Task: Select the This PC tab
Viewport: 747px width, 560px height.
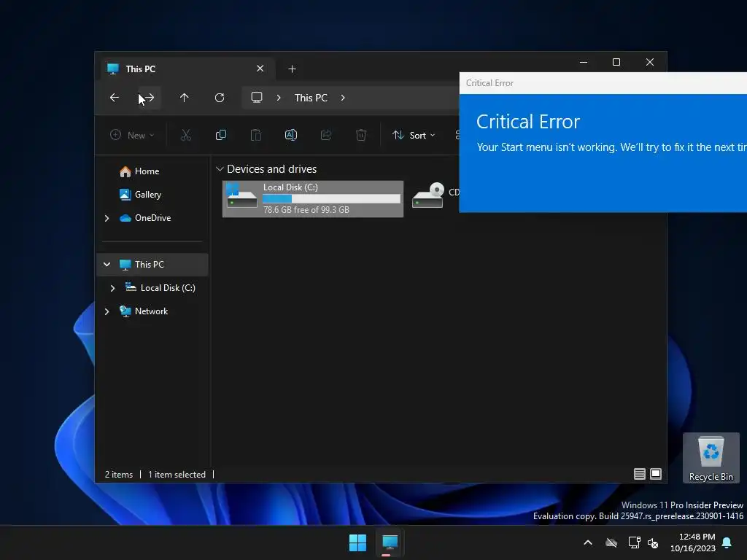Action: pyautogui.click(x=188, y=69)
